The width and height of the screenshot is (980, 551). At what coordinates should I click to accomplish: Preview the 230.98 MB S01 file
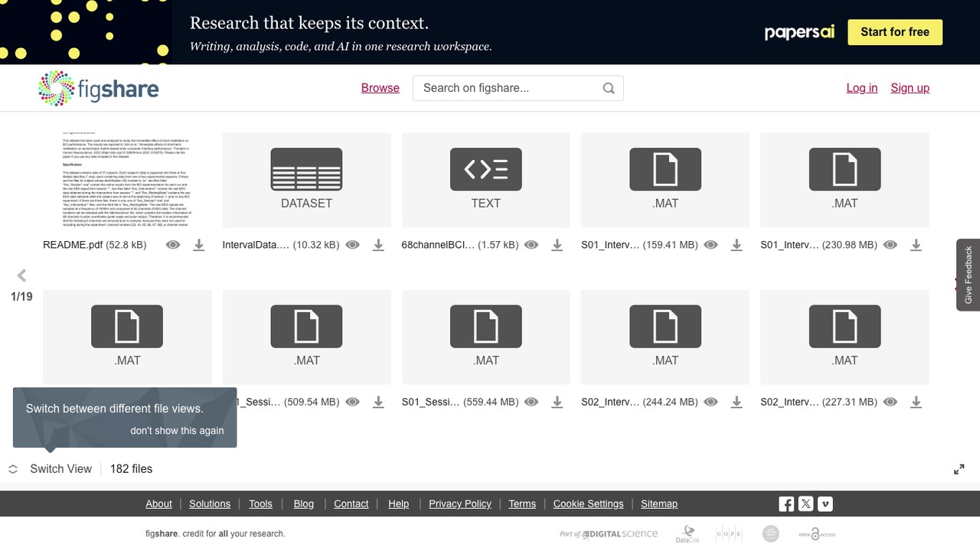point(890,245)
